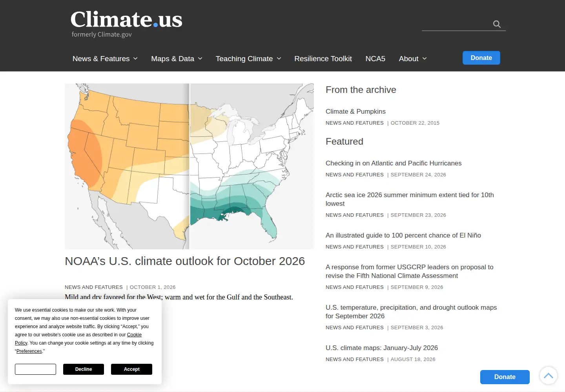Screen dimensions: 565x392
Task: Open the Cookie Policy link
Action: [134, 335]
